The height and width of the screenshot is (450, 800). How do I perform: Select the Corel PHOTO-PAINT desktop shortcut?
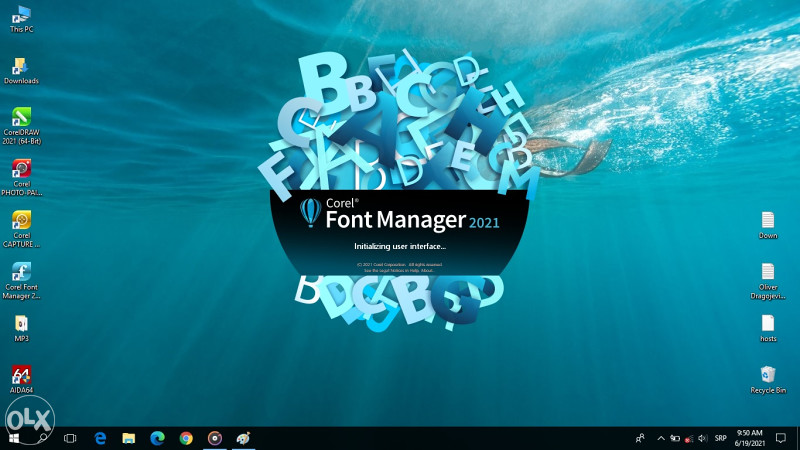tap(21, 178)
